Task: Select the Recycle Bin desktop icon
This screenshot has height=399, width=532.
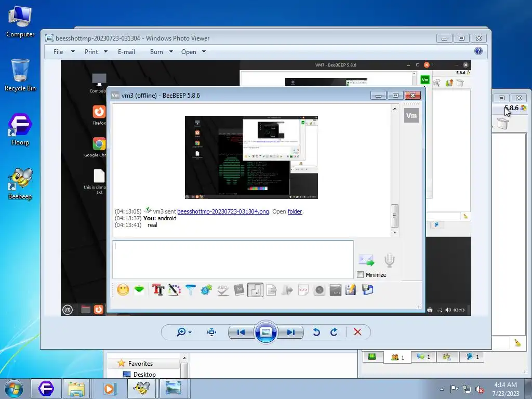Action: (20, 75)
